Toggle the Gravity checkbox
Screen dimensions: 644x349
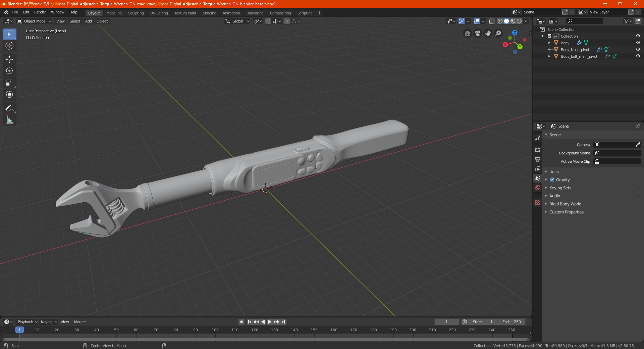pyautogui.click(x=552, y=180)
